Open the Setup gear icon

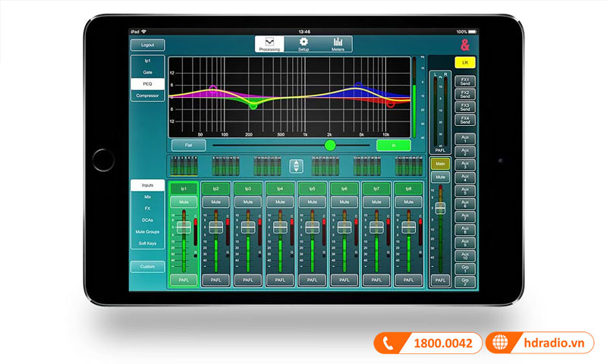303,43
